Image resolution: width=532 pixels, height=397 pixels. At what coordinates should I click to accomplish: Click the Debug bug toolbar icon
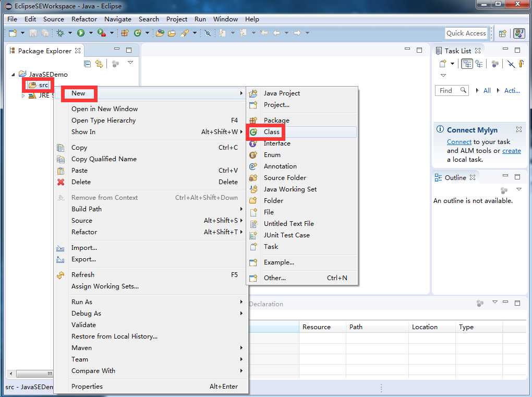point(60,33)
